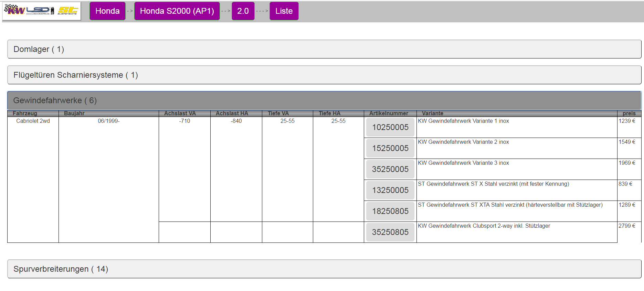Open article number 18250805
The image size is (644, 291).
click(x=390, y=211)
